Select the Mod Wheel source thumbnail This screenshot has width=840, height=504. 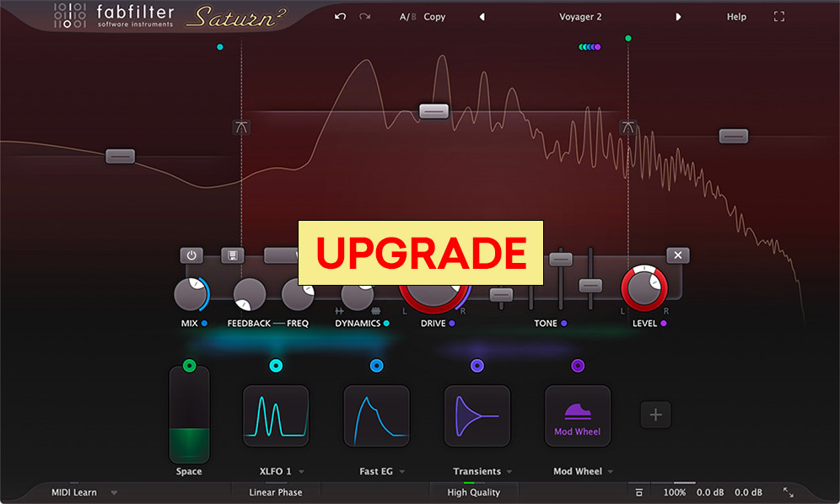click(577, 415)
